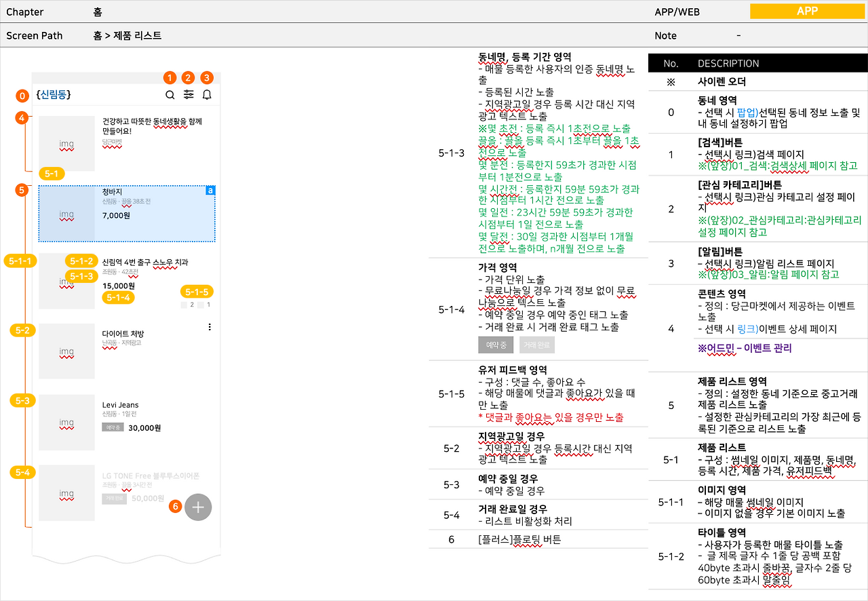Switch to the highlighted APP tab
The image size is (868, 601).
[807, 11]
